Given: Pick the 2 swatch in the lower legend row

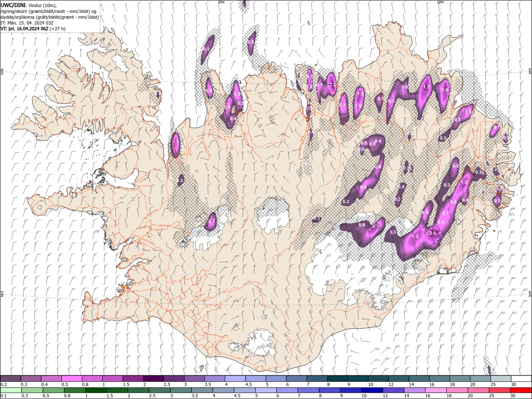Looking at the screenshot, I should click(138, 390).
